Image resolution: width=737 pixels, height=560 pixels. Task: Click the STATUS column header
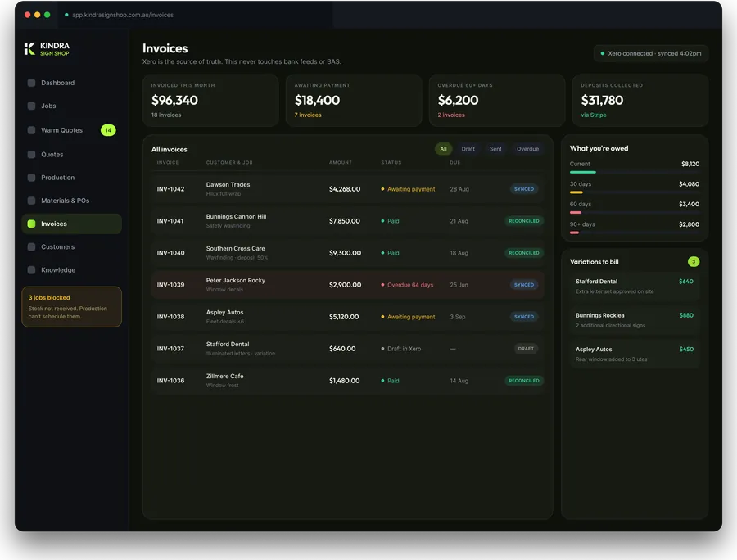[391, 163]
